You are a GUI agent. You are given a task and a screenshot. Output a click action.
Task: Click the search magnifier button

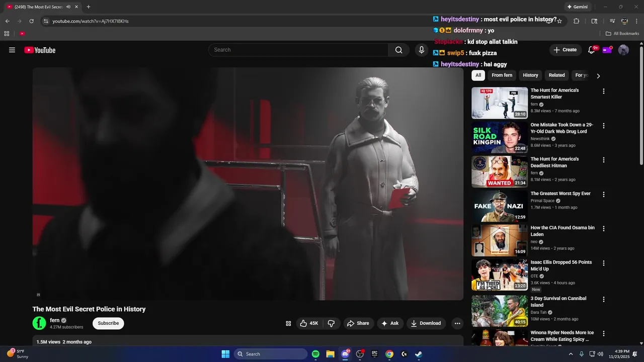pyautogui.click(x=398, y=50)
